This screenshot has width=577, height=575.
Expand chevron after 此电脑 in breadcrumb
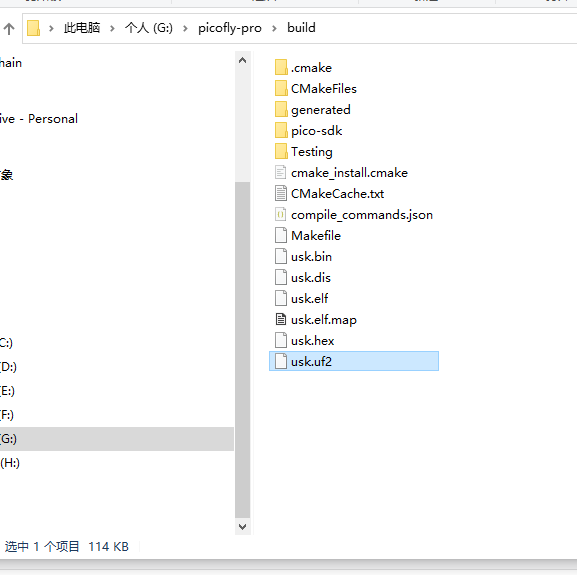pyautogui.click(x=113, y=28)
